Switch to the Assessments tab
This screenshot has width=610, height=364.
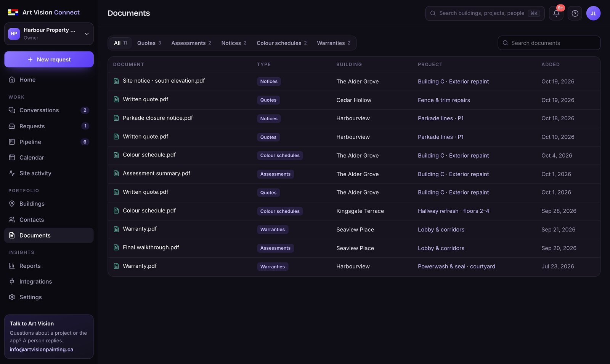pos(191,43)
